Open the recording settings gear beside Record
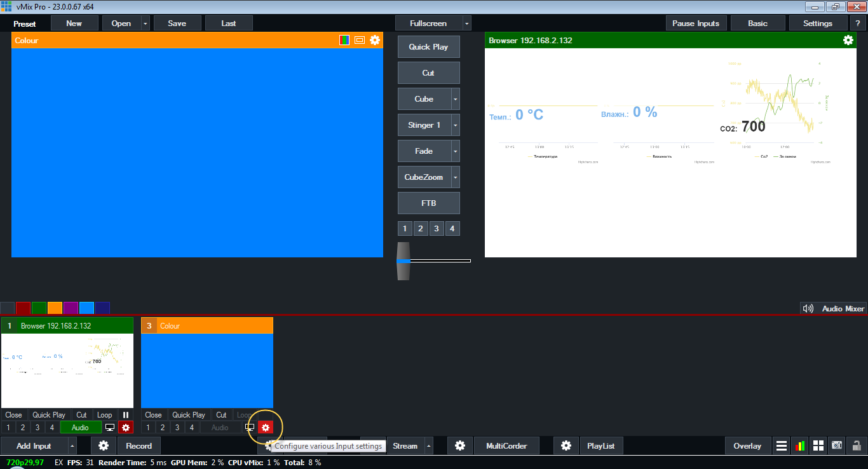This screenshot has height=469, width=868. pos(104,445)
